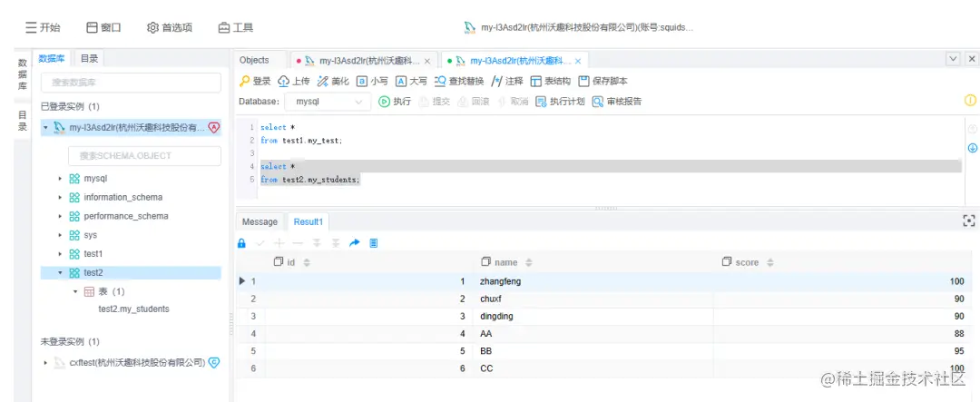
Task: Open the 审核报告 audit report
Action: [x=617, y=102]
